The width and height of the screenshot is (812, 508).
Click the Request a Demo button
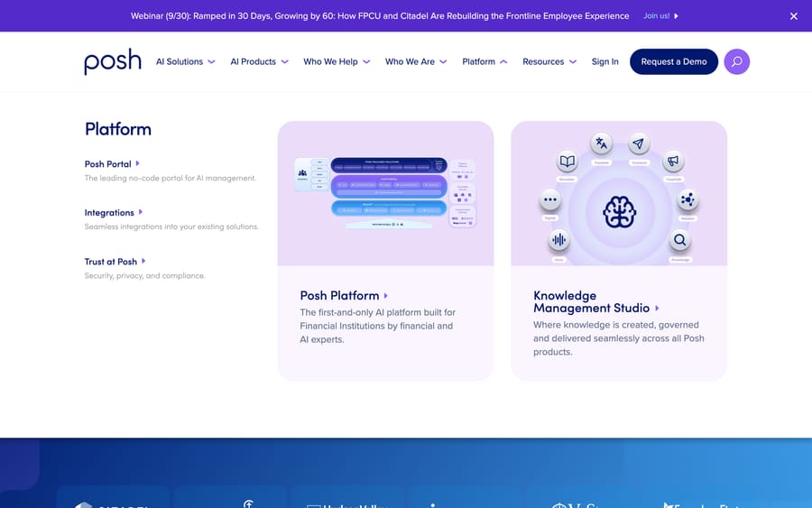(x=674, y=61)
